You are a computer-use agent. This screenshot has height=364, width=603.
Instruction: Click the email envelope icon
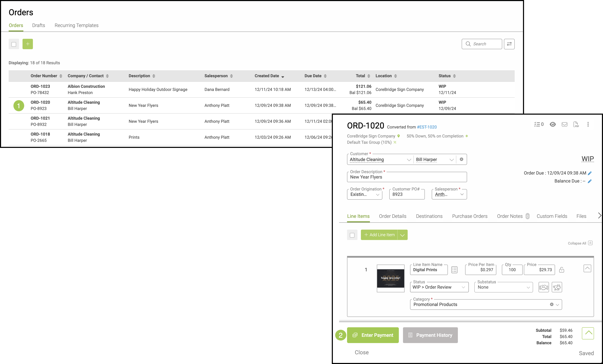(x=564, y=124)
